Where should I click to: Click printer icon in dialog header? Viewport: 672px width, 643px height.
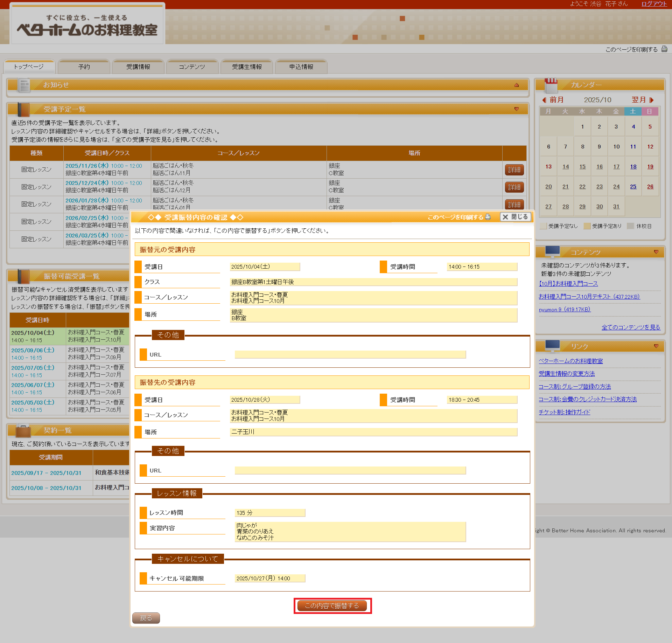click(x=488, y=217)
